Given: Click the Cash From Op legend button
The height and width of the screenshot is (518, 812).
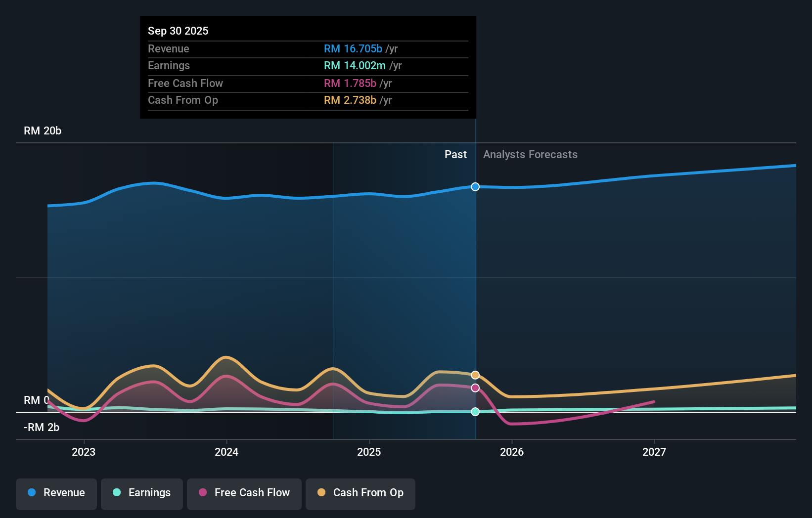Looking at the screenshot, I should tap(360, 493).
